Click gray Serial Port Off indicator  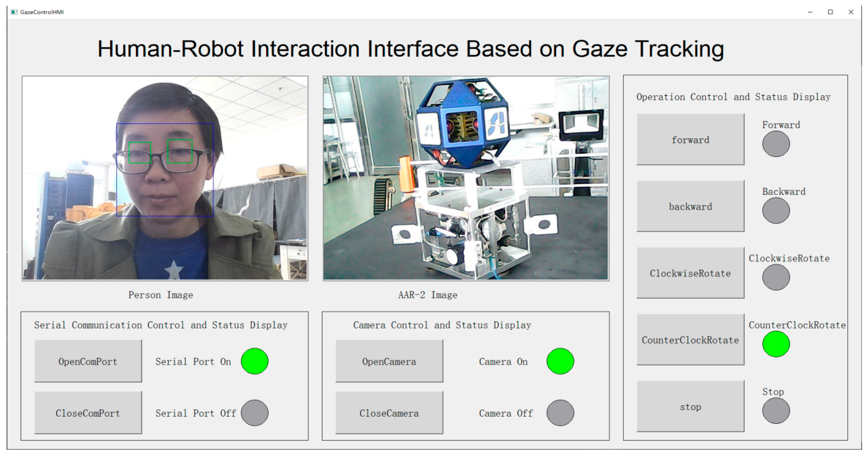coord(255,413)
